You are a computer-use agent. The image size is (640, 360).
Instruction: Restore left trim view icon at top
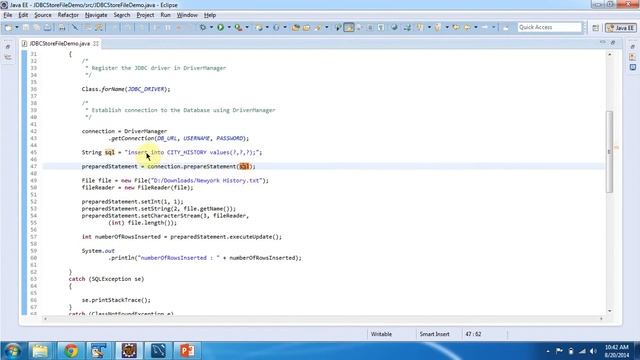[8, 47]
